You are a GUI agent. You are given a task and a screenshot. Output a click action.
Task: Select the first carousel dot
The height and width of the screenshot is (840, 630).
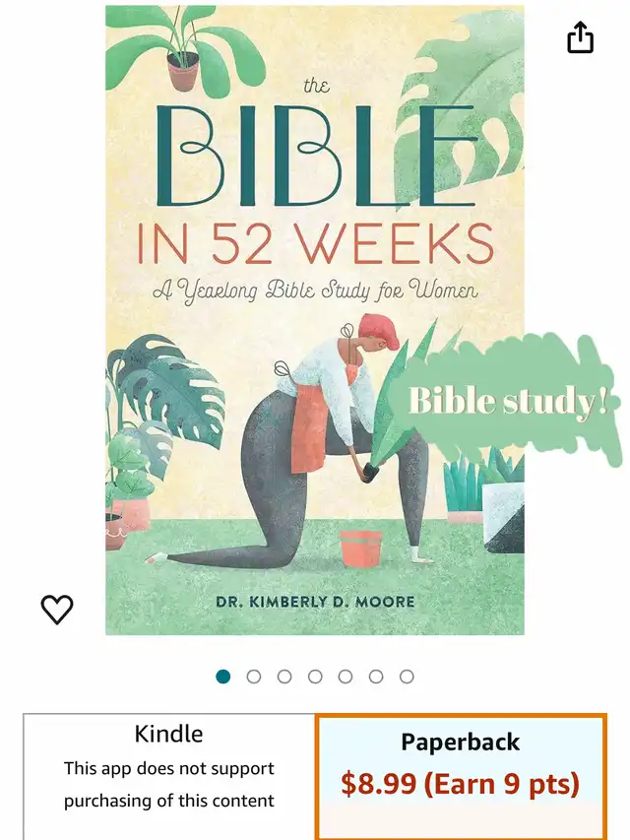point(222,677)
